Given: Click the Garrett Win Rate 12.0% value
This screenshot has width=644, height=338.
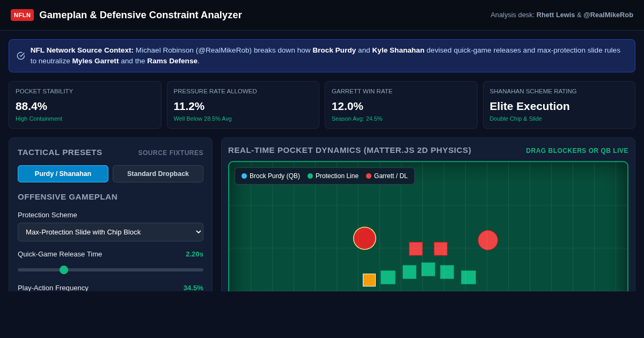Looking at the screenshot, I should point(347,106).
